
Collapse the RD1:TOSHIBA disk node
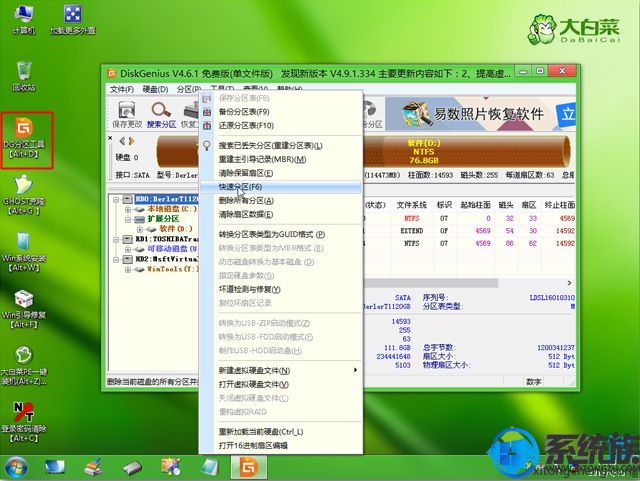pyautogui.click(x=116, y=239)
